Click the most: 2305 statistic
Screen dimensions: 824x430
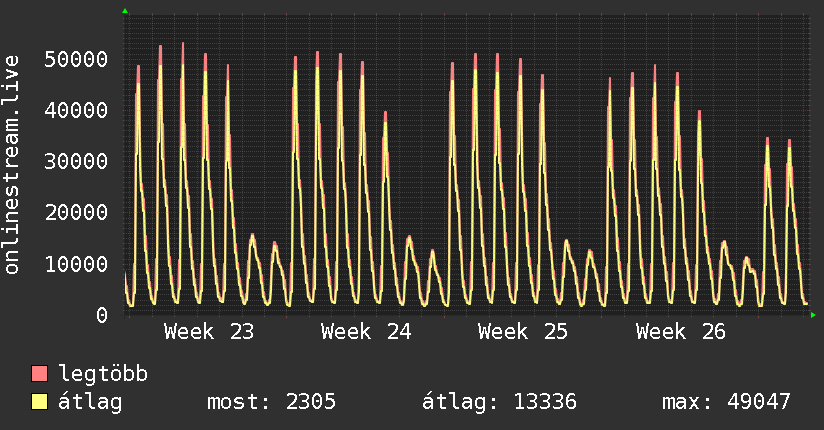point(271,402)
